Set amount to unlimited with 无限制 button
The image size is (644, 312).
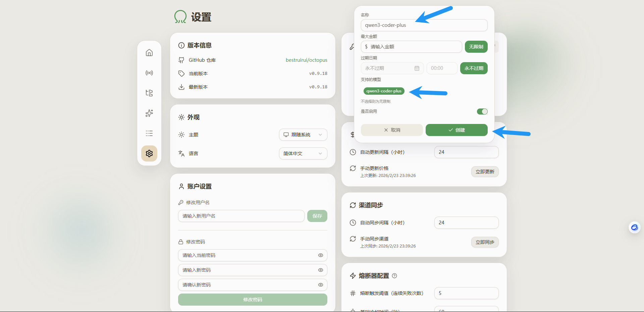pyautogui.click(x=476, y=47)
